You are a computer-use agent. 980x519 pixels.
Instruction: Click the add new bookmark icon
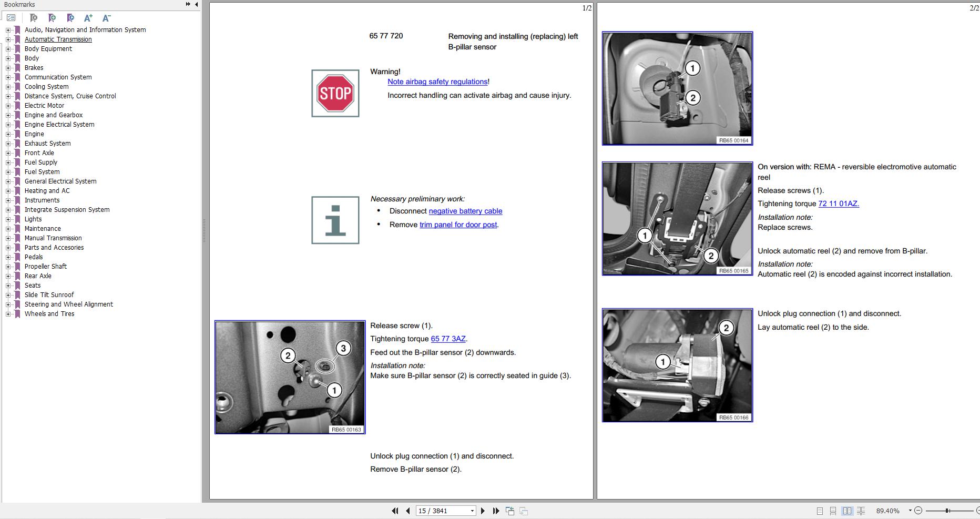point(52,18)
